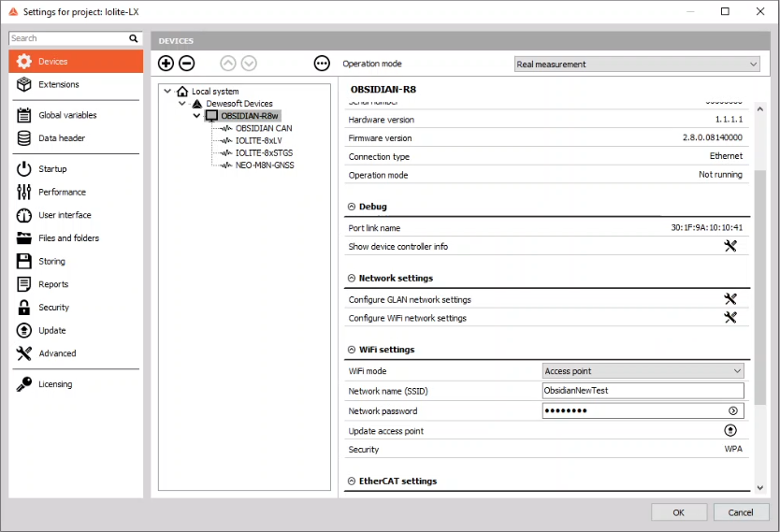Collapse the Network settings section
This screenshot has width=780, height=532.
click(x=352, y=278)
